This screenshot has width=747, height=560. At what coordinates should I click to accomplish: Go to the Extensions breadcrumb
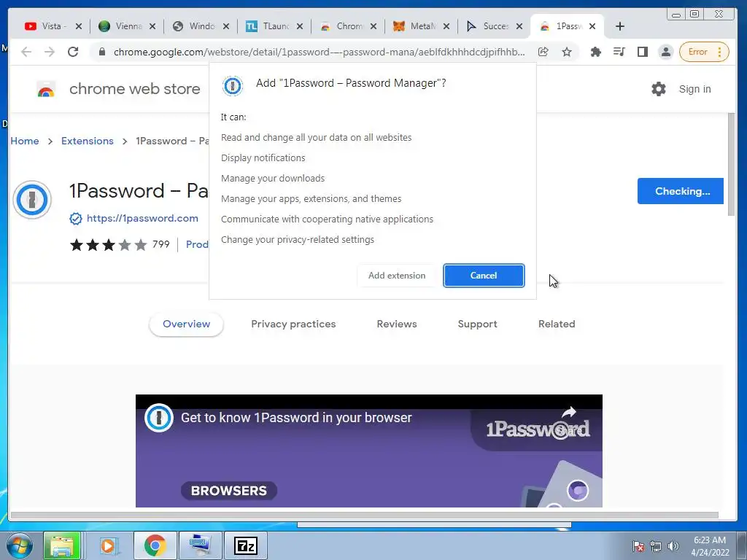pos(88,141)
